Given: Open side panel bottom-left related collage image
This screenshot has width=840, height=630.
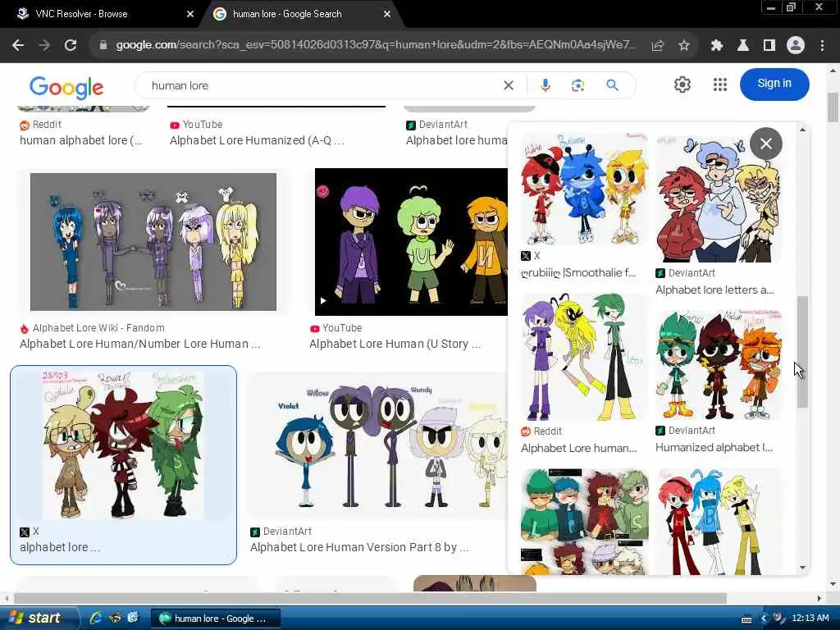Looking at the screenshot, I should pos(583,522).
